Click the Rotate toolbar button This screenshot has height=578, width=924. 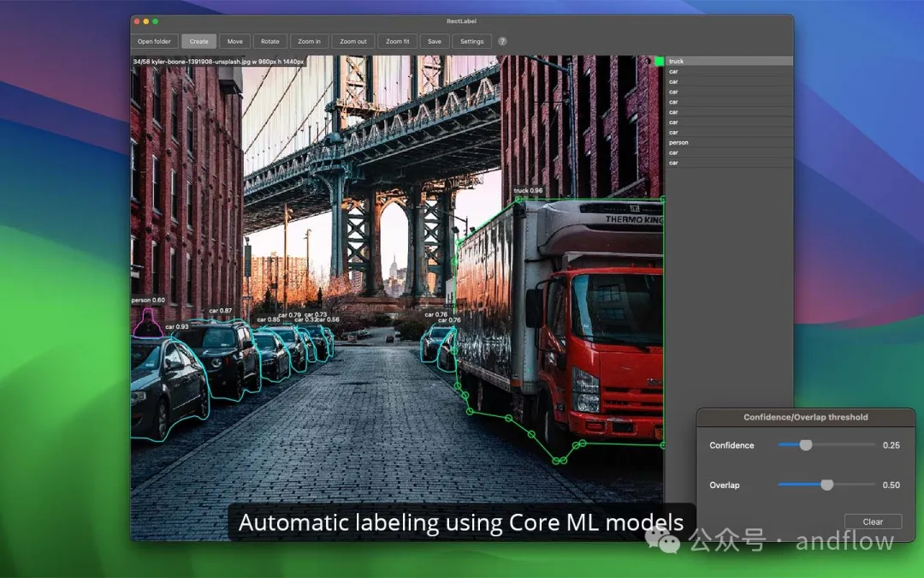pos(270,41)
